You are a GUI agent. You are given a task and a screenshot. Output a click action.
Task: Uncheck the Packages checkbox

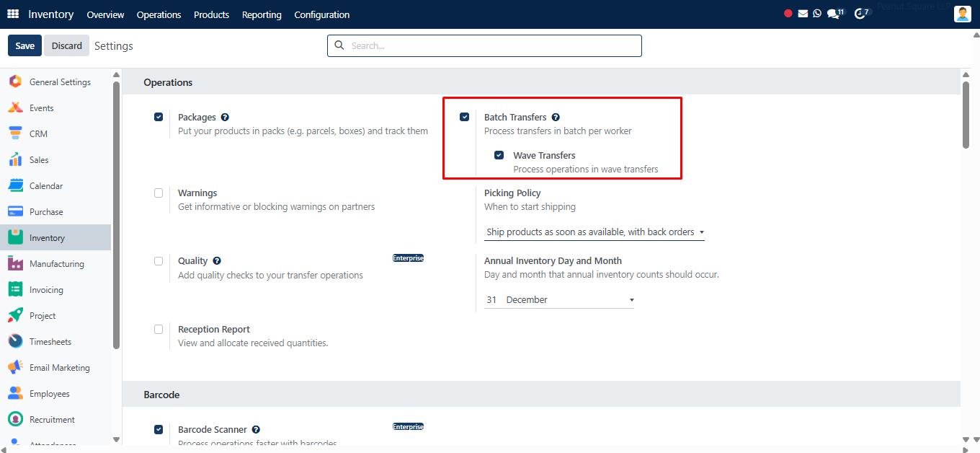pyautogui.click(x=159, y=117)
